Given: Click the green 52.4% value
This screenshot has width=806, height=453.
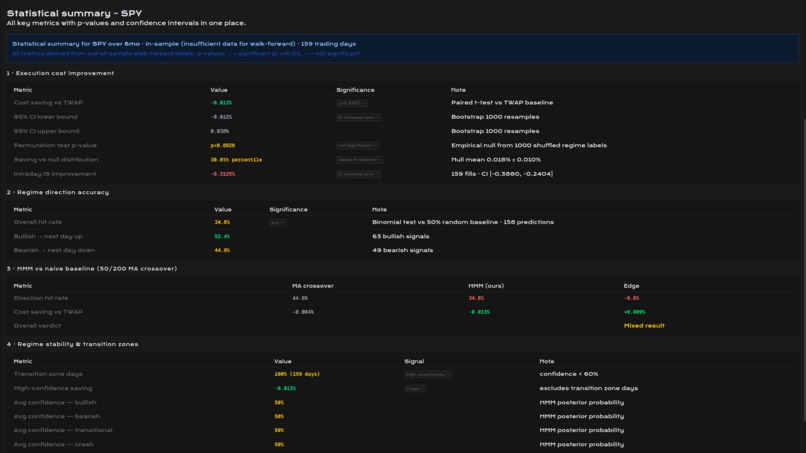Looking at the screenshot, I should (x=222, y=237).
